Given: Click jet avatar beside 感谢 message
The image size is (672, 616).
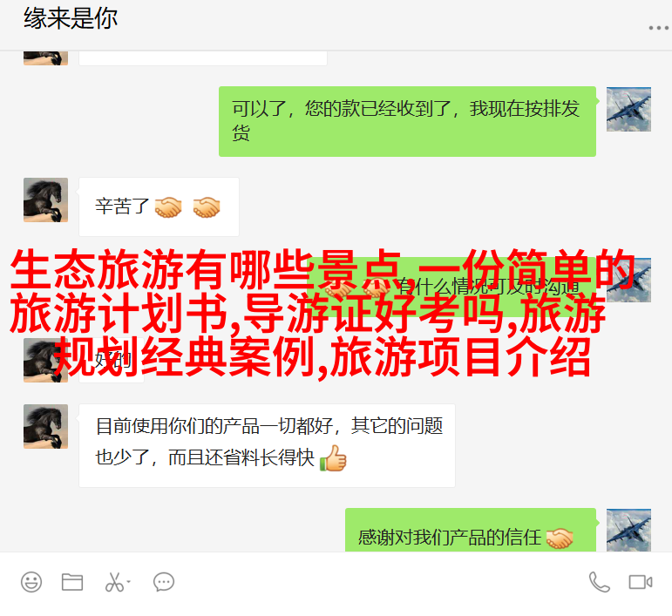Looking at the screenshot, I should [x=628, y=531].
